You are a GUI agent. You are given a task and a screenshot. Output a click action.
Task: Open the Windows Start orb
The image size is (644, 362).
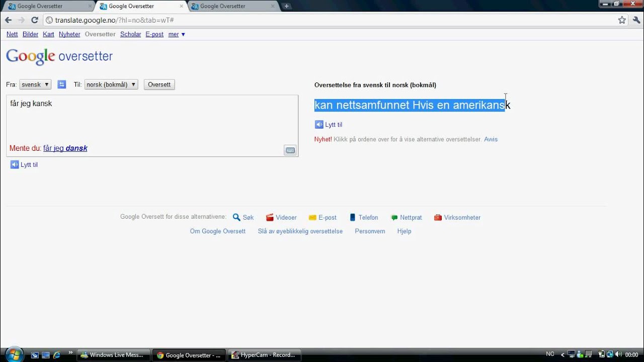click(x=14, y=354)
